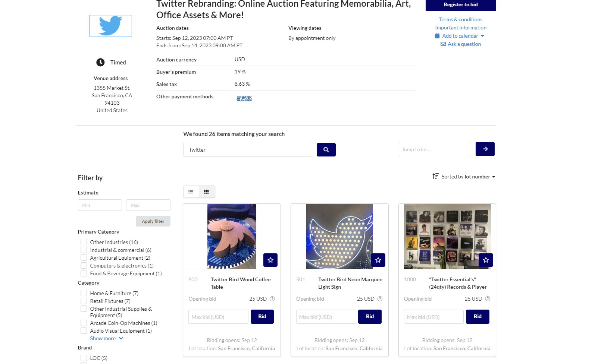
Task: Click the Jump to lot input field
Action: 435,149
